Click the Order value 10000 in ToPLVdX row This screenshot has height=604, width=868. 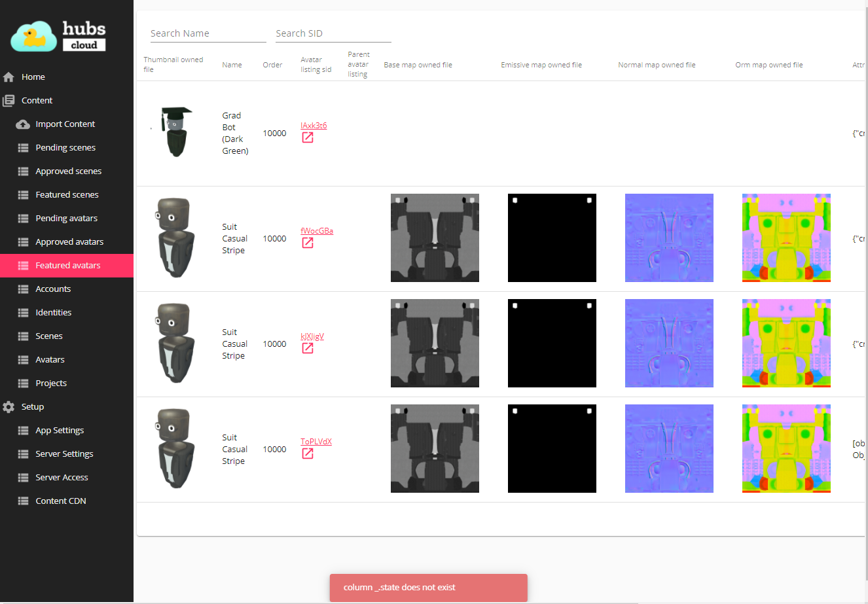274,450
